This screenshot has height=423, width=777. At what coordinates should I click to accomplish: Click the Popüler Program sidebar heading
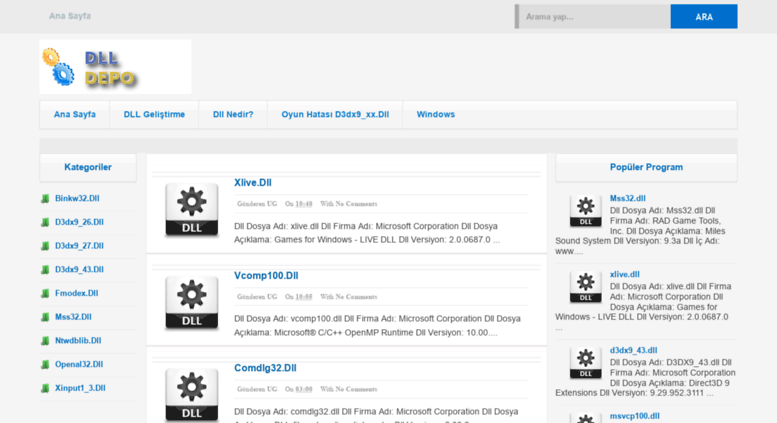click(x=646, y=167)
